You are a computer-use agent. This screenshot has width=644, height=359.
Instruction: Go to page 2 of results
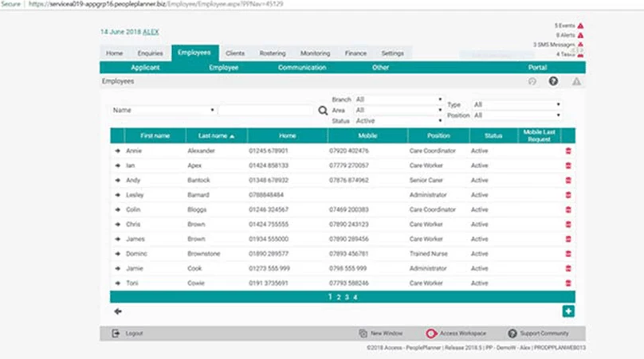pyautogui.click(x=339, y=297)
